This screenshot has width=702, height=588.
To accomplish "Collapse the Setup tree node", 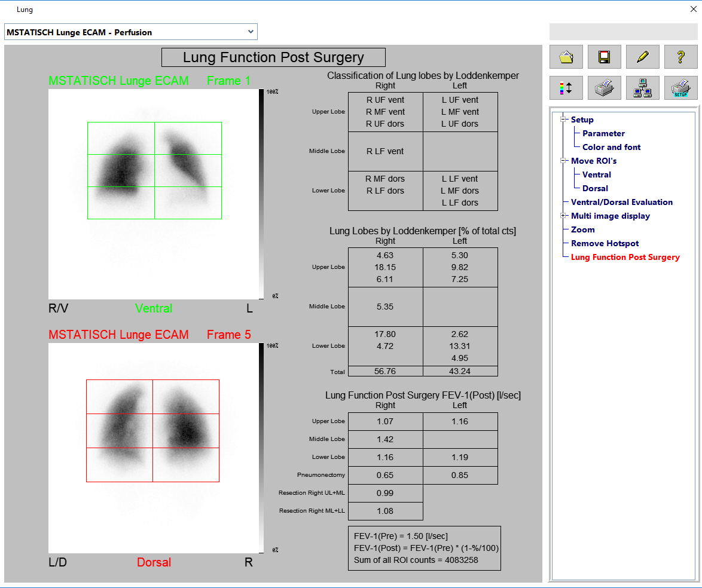I will pos(563,120).
